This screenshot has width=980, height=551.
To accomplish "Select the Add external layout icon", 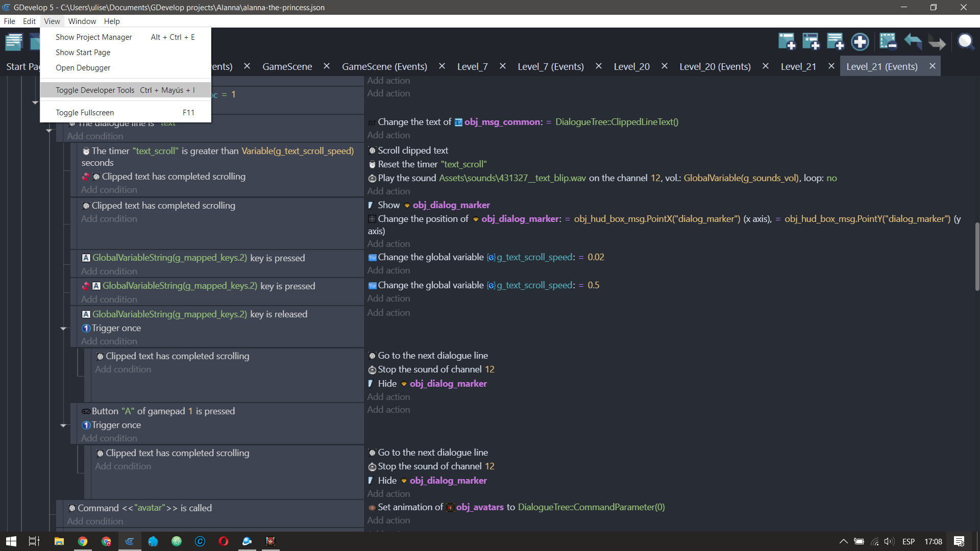I will [812, 42].
